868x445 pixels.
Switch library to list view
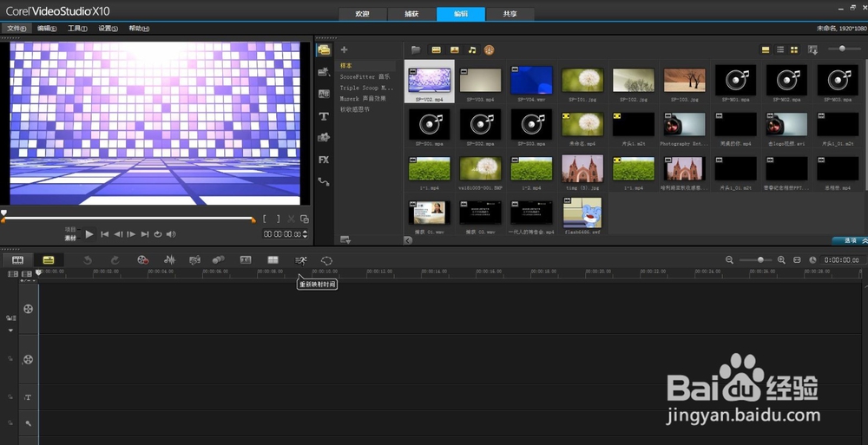780,49
